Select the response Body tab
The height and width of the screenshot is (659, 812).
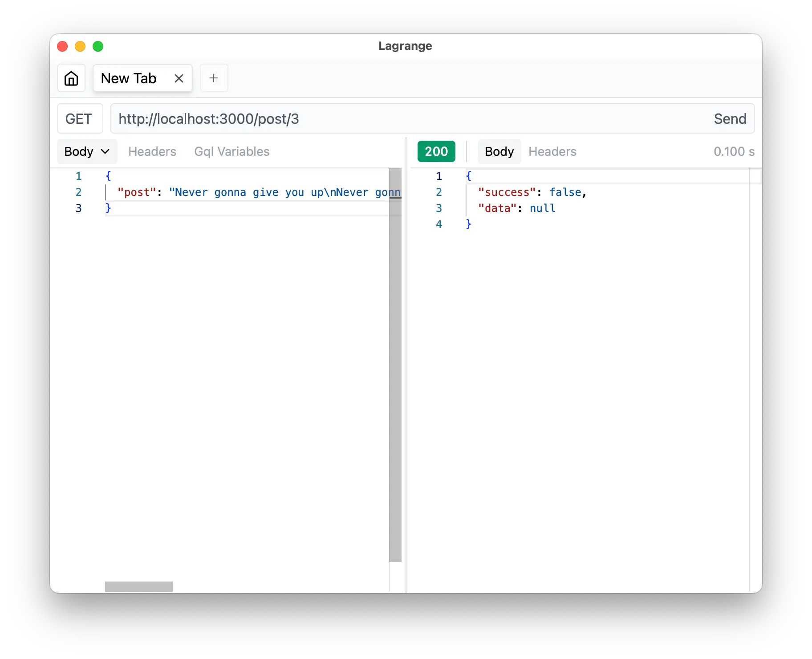coord(499,151)
